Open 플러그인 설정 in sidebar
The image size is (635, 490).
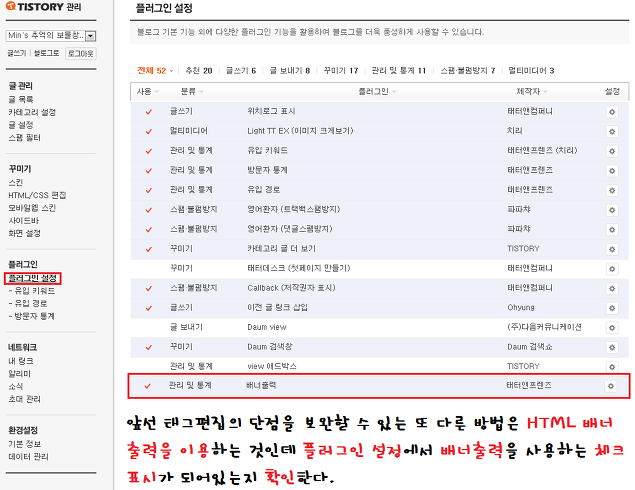[x=32, y=278]
